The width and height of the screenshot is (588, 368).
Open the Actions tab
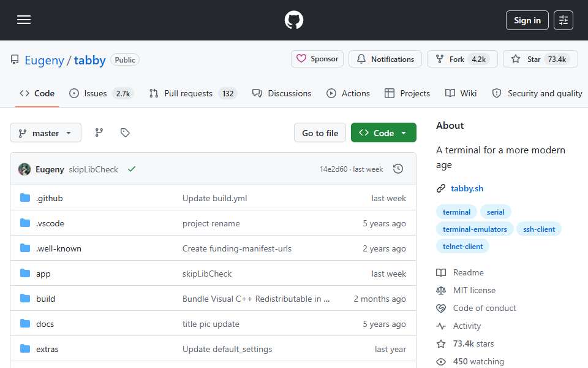coord(348,93)
